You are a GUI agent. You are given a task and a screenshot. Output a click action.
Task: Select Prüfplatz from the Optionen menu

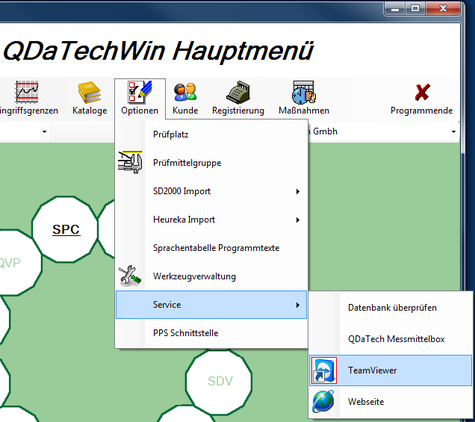coord(211,134)
